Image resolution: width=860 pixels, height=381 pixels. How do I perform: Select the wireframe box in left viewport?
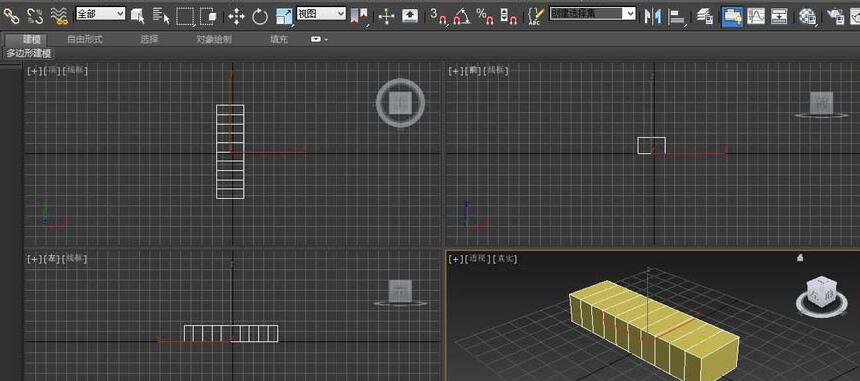coord(230,333)
